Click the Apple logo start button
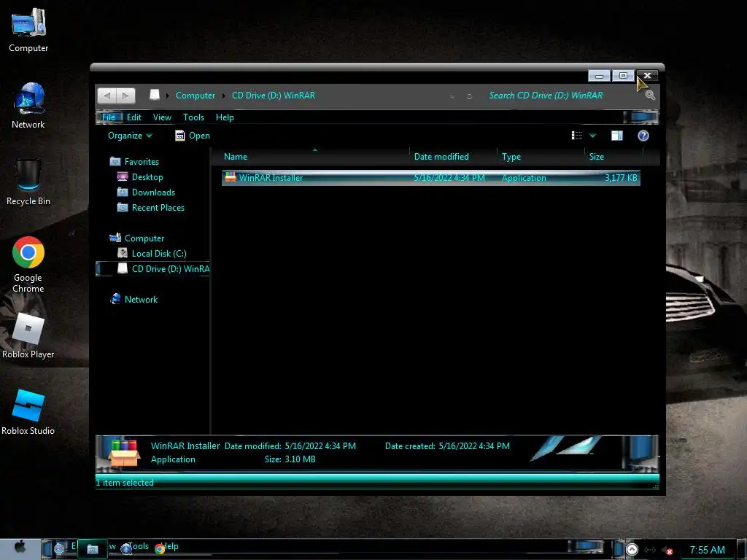 tap(20, 547)
